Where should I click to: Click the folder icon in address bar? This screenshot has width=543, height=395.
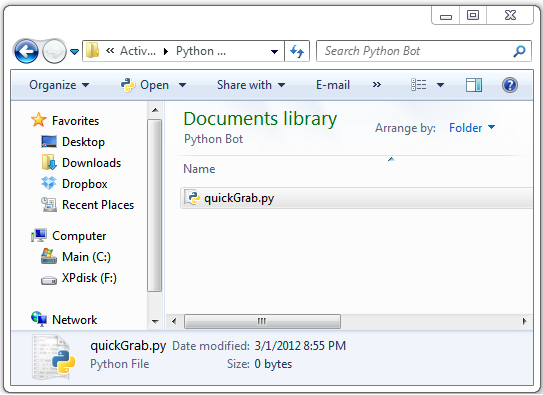coord(92,51)
